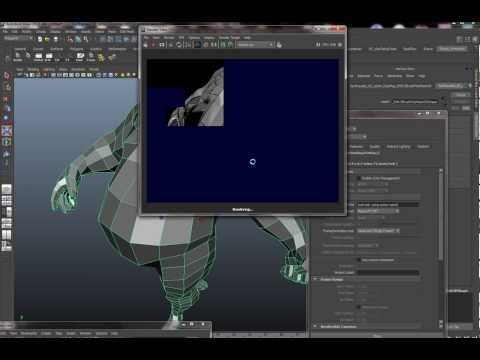The width and height of the screenshot is (480, 360).
Task: Open the menu set dropdown in status line
Action: click(x=18, y=39)
